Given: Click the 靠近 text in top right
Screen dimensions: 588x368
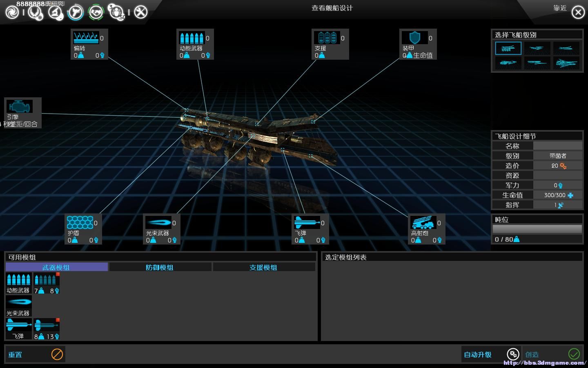Looking at the screenshot, I should pyautogui.click(x=560, y=8).
